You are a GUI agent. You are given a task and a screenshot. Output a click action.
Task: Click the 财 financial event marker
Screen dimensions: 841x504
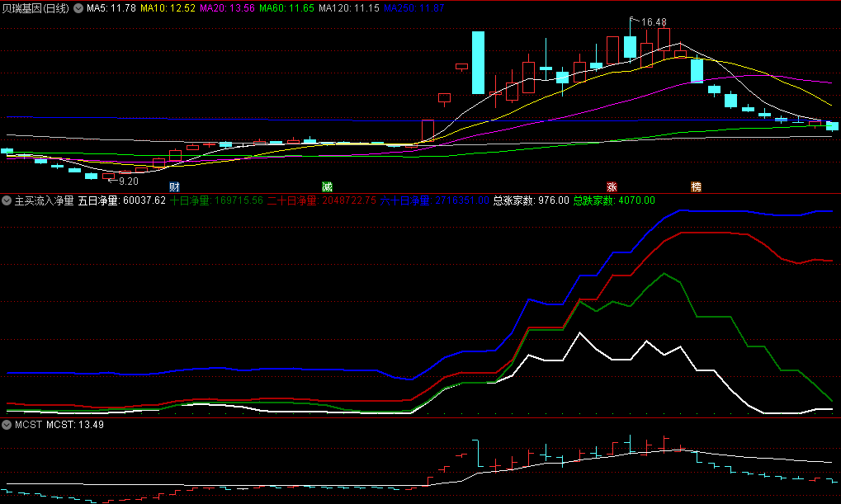(174, 186)
